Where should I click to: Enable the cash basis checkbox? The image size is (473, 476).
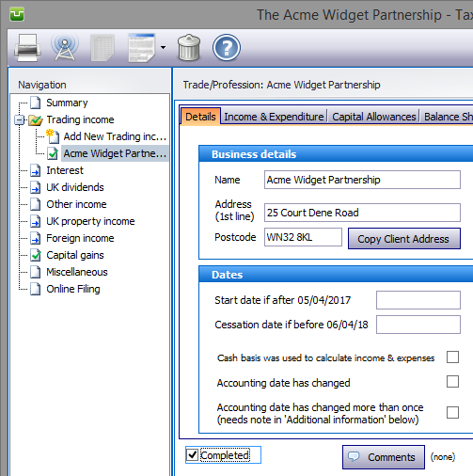point(452,357)
